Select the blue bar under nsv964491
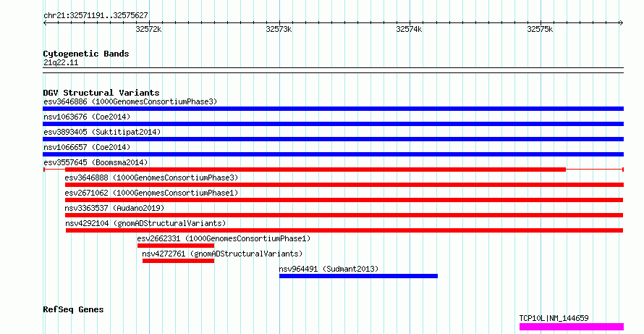644x334 pixels. 359,276
